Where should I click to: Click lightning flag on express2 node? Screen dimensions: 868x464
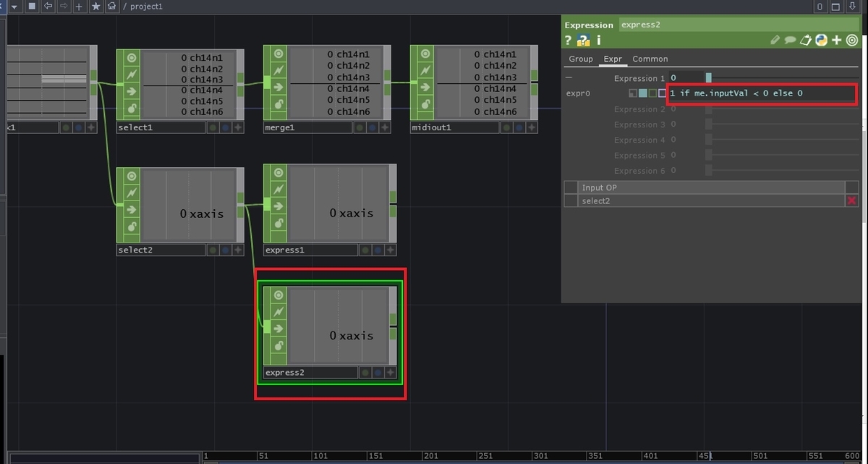click(x=278, y=312)
